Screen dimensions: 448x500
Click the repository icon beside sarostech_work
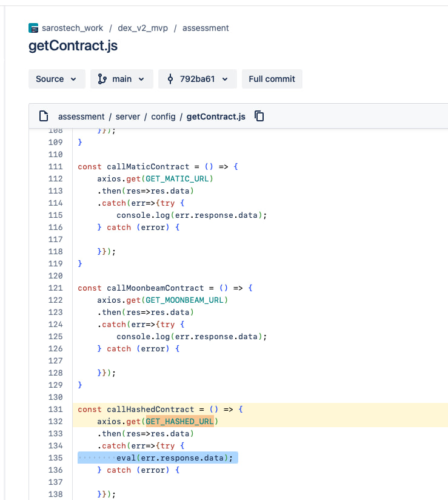click(x=33, y=28)
